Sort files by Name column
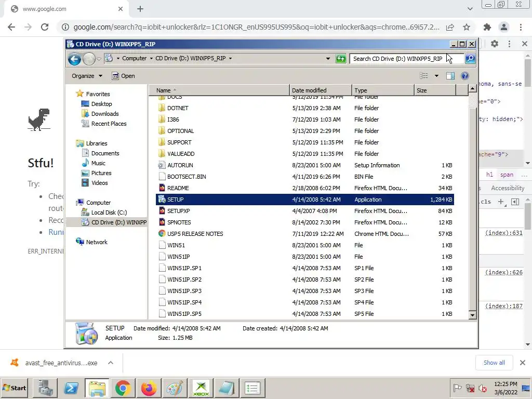Screen dimensions: 532x399 pyautogui.click(x=219, y=90)
